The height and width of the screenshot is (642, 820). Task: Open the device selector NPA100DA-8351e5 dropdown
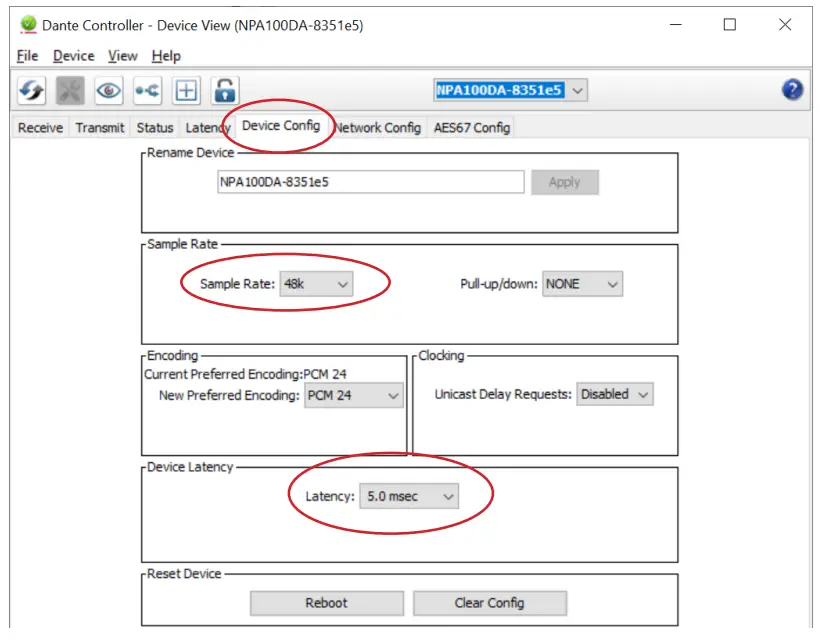point(510,90)
